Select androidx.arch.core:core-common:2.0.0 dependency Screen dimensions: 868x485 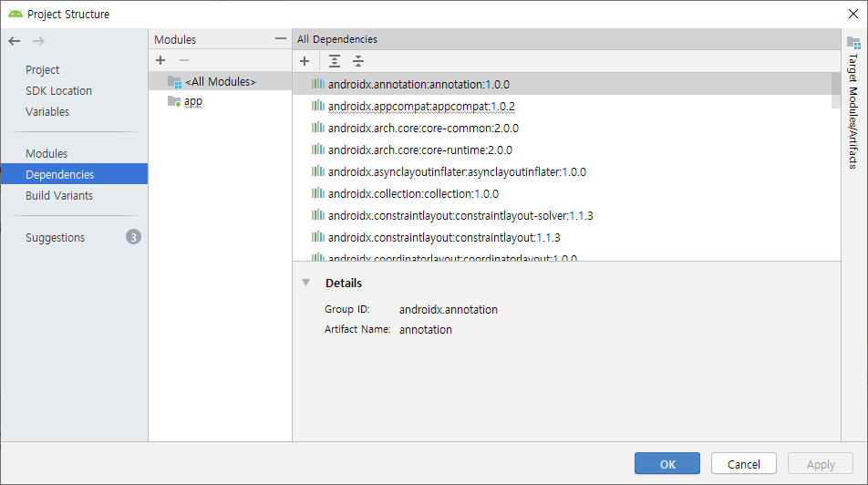(562, 128)
